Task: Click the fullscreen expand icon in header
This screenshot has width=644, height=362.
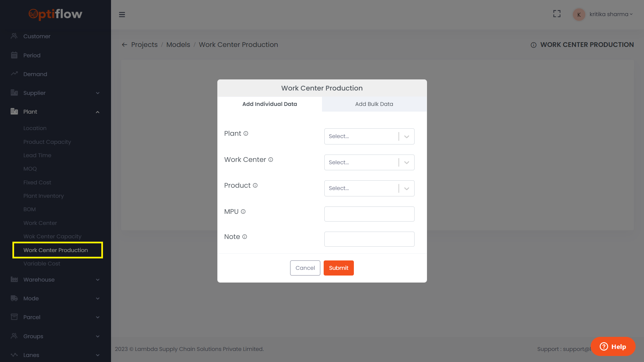Action: pyautogui.click(x=557, y=14)
